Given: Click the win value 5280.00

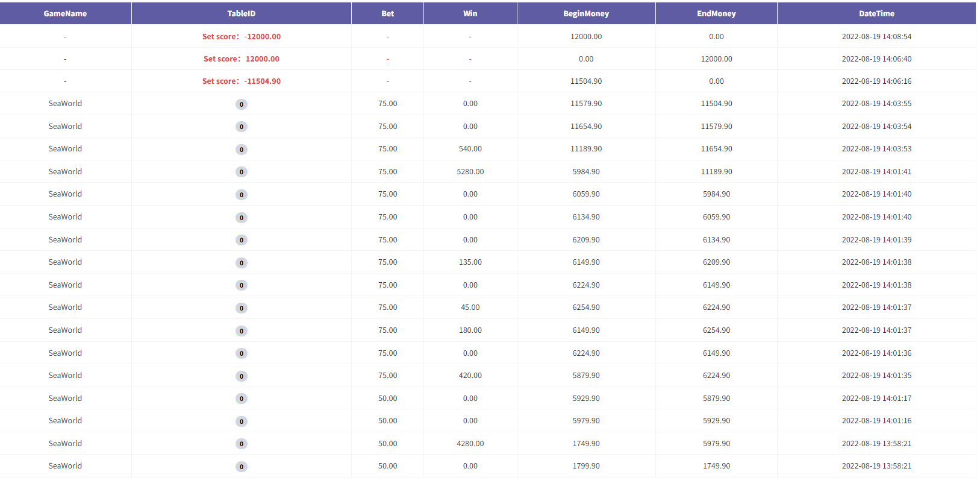Looking at the screenshot, I should pyautogui.click(x=470, y=171).
